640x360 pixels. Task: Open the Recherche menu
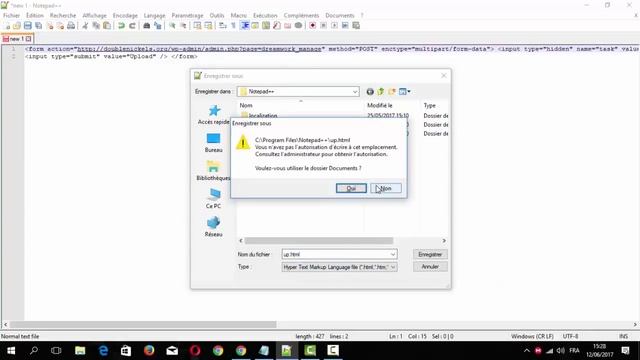63,16
